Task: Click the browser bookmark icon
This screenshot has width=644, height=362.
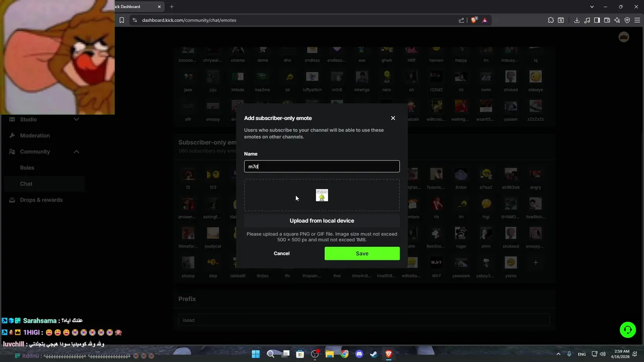Action: pyautogui.click(x=121, y=20)
